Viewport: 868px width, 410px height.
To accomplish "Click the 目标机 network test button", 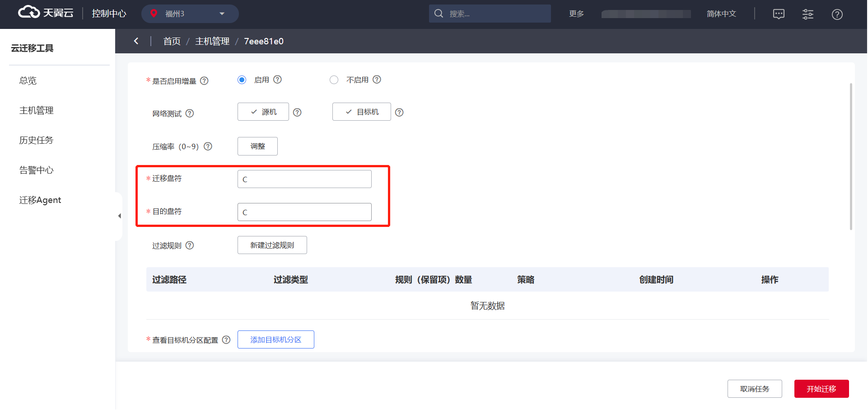I will pos(362,112).
